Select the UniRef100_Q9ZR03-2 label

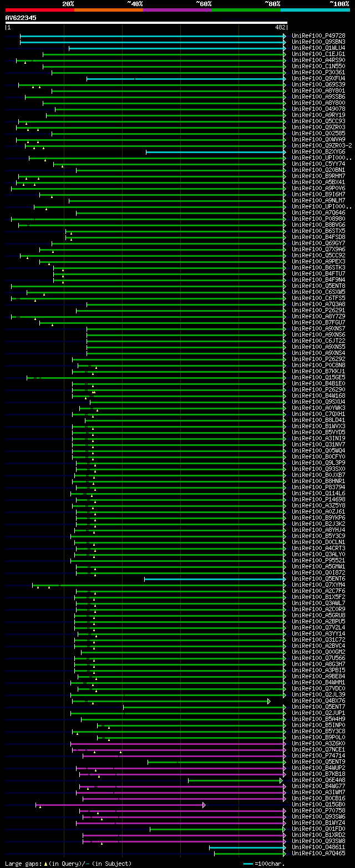(322, 146)
